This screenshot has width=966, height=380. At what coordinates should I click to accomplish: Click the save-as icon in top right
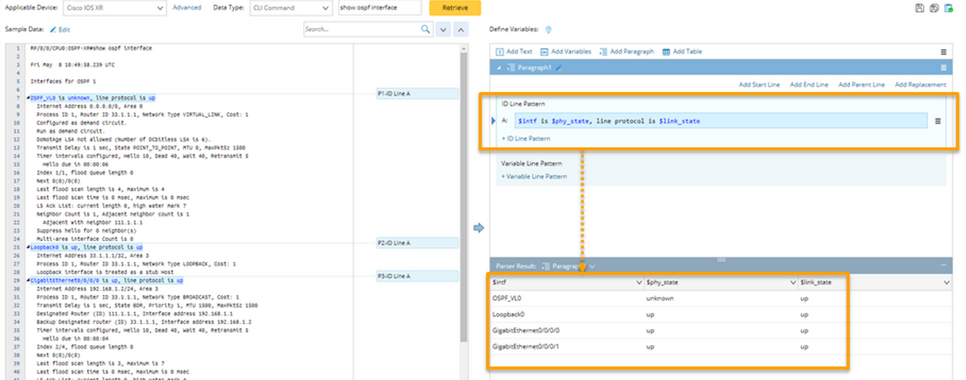934,8
